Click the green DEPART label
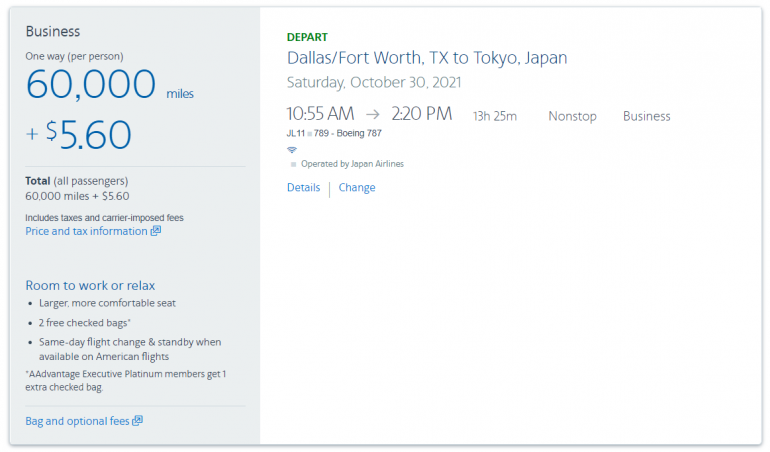Screen dimensions: 770x452 coord(307,37)
